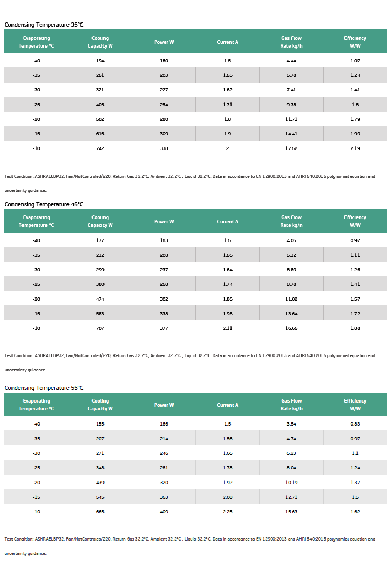Select the Efficiency W/W header in 35°C table
The image size is (392, 574).
point(355,42)
